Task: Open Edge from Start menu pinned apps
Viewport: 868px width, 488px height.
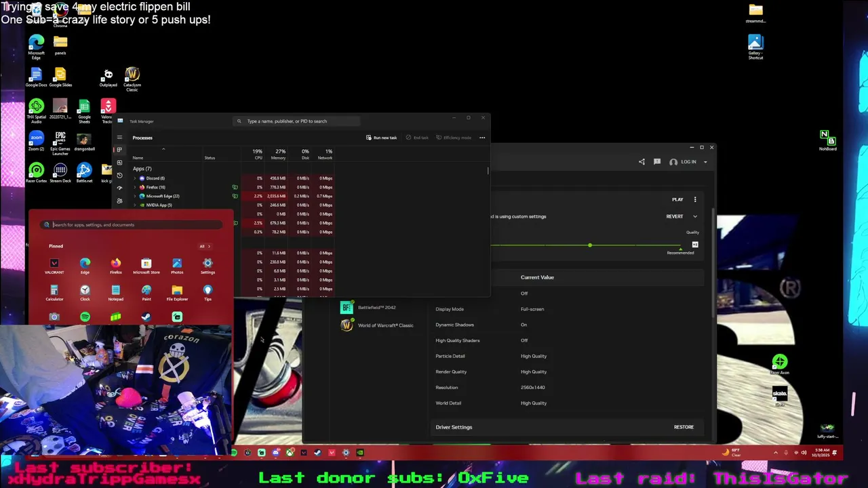Action: point(85,266)
